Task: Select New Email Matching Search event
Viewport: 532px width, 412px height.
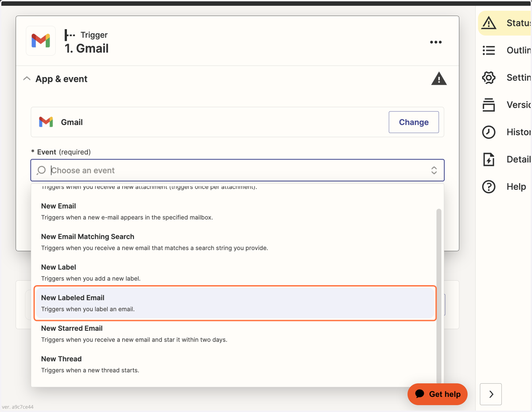Action: 235,242
